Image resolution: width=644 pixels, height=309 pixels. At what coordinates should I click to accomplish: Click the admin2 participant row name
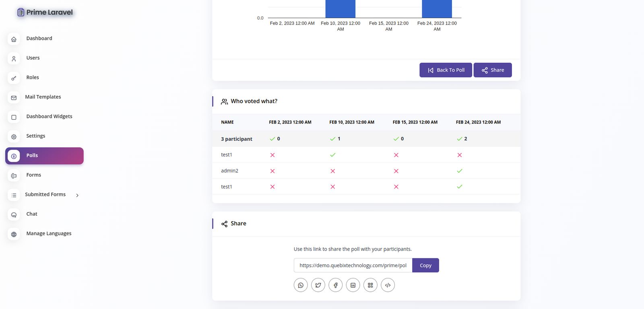coord(229,171)
